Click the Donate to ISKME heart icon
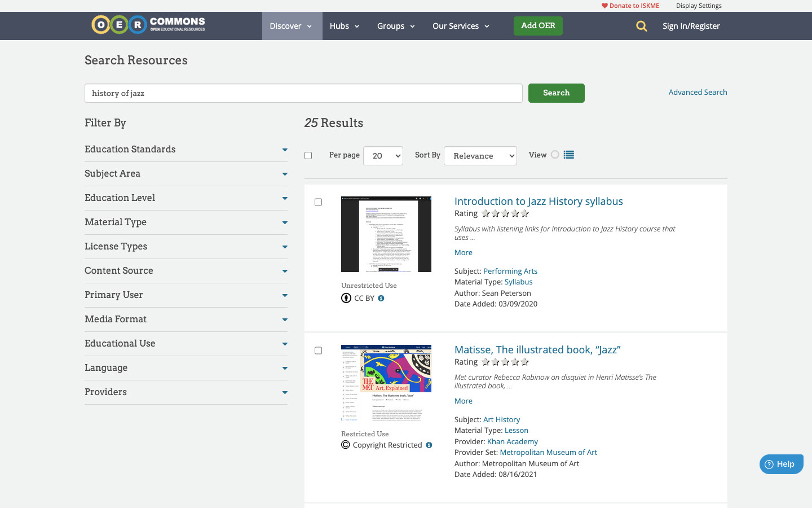Image resolution: width=812 pixels, height=508 pixels. [604, 6]
